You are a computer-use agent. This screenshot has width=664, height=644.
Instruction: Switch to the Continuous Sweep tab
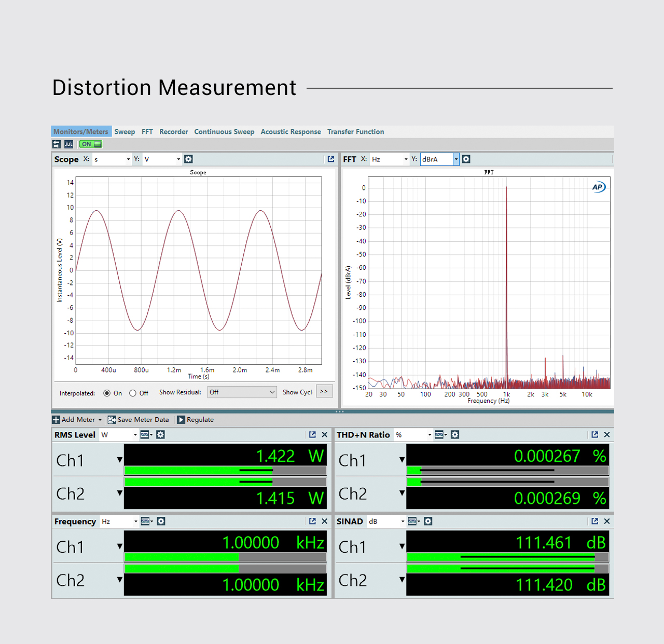(224, 132)
